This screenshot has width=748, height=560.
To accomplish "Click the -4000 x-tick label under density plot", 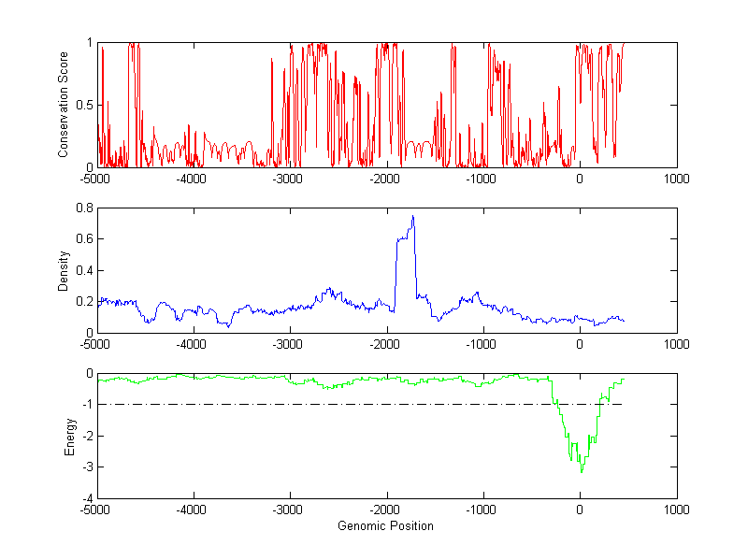I will pos(194,345).
